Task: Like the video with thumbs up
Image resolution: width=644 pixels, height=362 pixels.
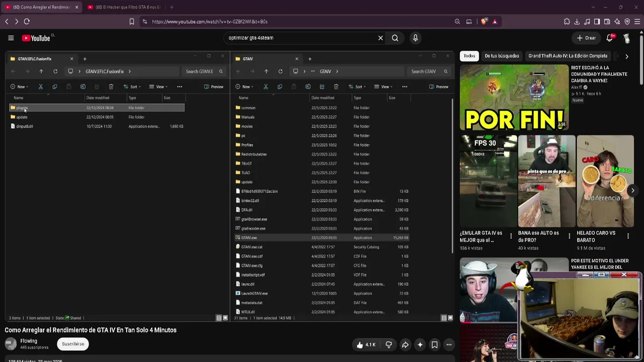Action: tap(366, 345)
